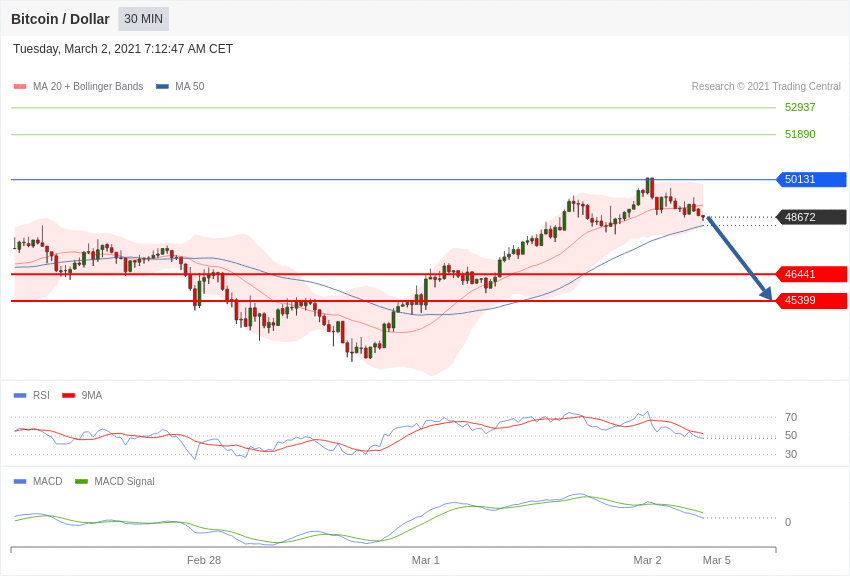Click the Mar 5 date axis label
Image resolution: width=850 pixels, height=576 pixels.
click(x=717, y=560)
